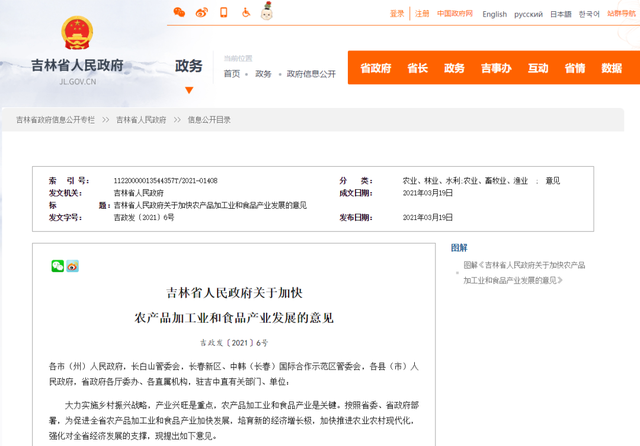Go to 政府信息公开 breadcrumb link
Image resolution: width=640 pixels, height=446 pixels.
pos(311,74)
